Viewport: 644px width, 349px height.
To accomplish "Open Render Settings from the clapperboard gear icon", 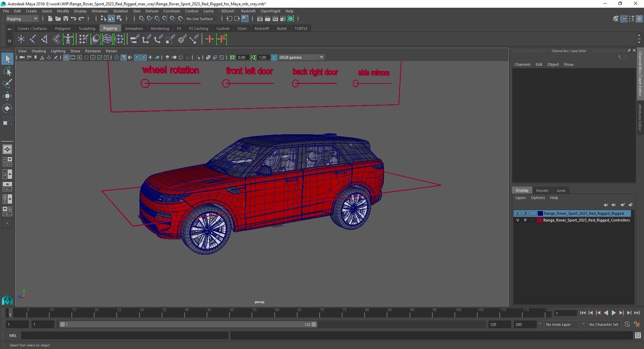I will point(283,19).
